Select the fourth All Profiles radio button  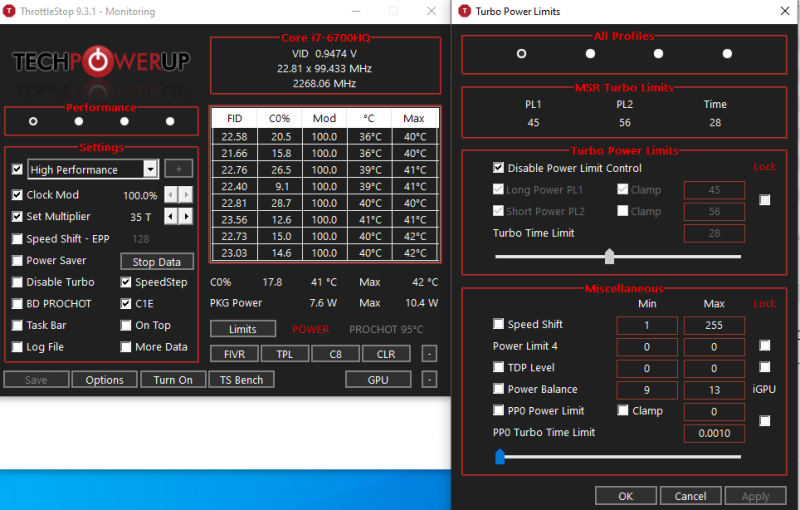(x=728, y=54)
